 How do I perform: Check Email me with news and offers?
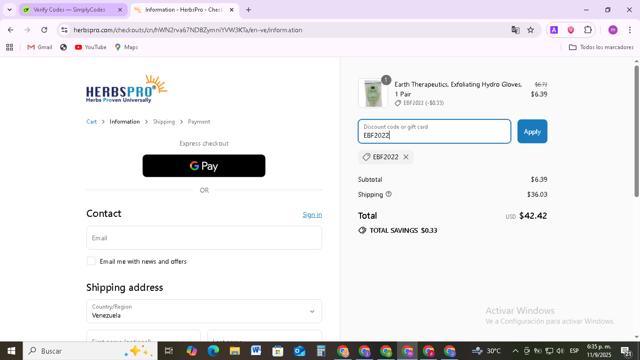(x=91, y=261)
